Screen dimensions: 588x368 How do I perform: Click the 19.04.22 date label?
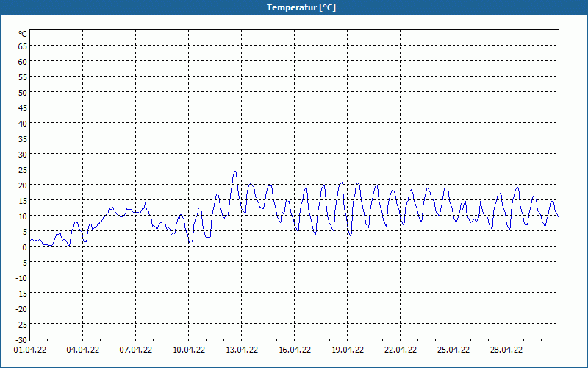(x=348, y=350)
